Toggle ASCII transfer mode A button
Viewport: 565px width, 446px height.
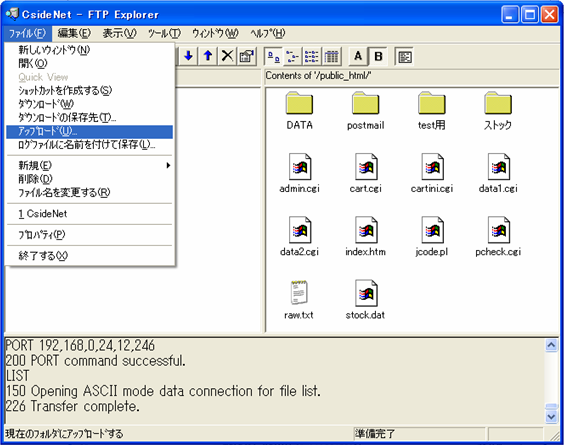358,57
